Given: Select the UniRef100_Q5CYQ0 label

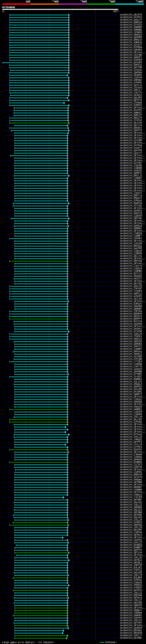Looking at the screenshot, I should pyautogui.click(x=131, y=218).
